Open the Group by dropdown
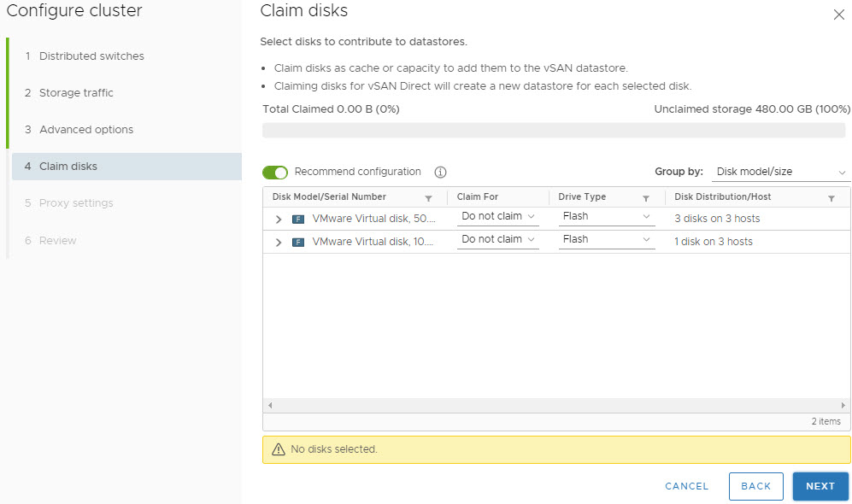Image resolution: width=852 pixels, height=504 pixels. point(781,173)
